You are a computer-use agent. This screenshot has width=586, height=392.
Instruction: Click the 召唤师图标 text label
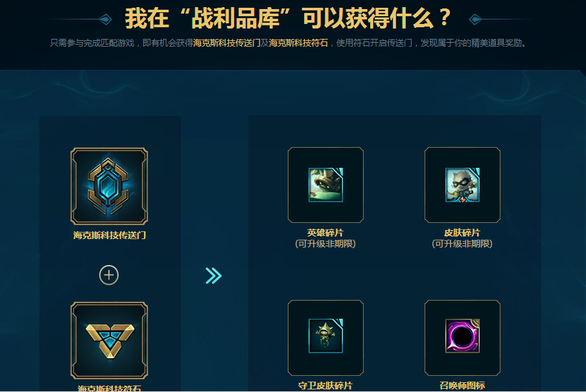(x=462, y=386)
